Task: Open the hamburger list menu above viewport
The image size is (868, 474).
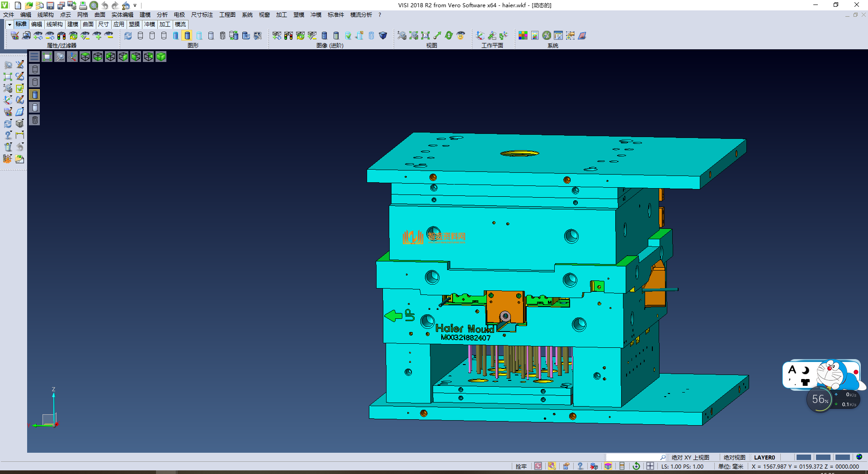Action: 34,57
